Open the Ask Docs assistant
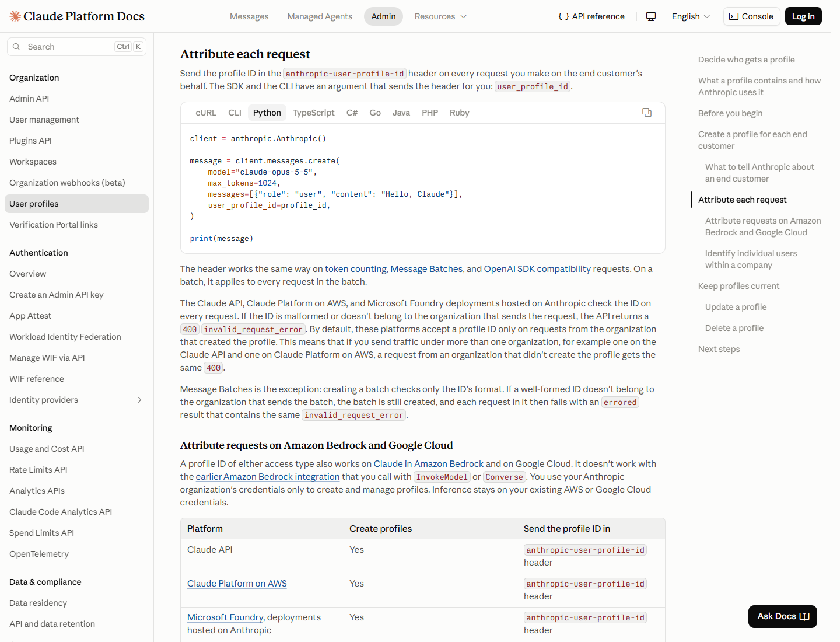This screenshot has height=642, width=840. tap(783, 616)
